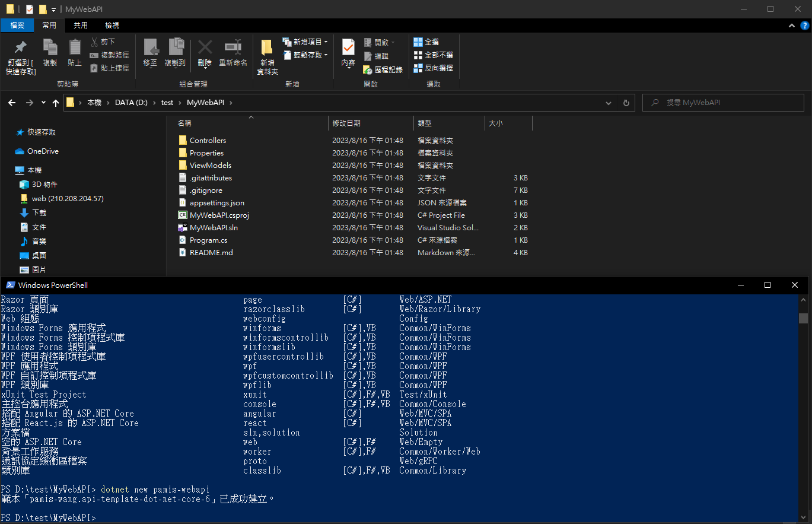Select 本機 in navigation pane

point(28,170)
